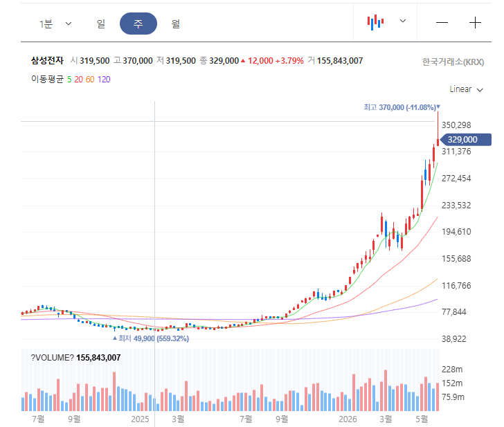The height and width of the screenshot is (427, 504).
Task: Click the 233,532 price axis label
Action: pyautogui.click(x=456, y=205)
